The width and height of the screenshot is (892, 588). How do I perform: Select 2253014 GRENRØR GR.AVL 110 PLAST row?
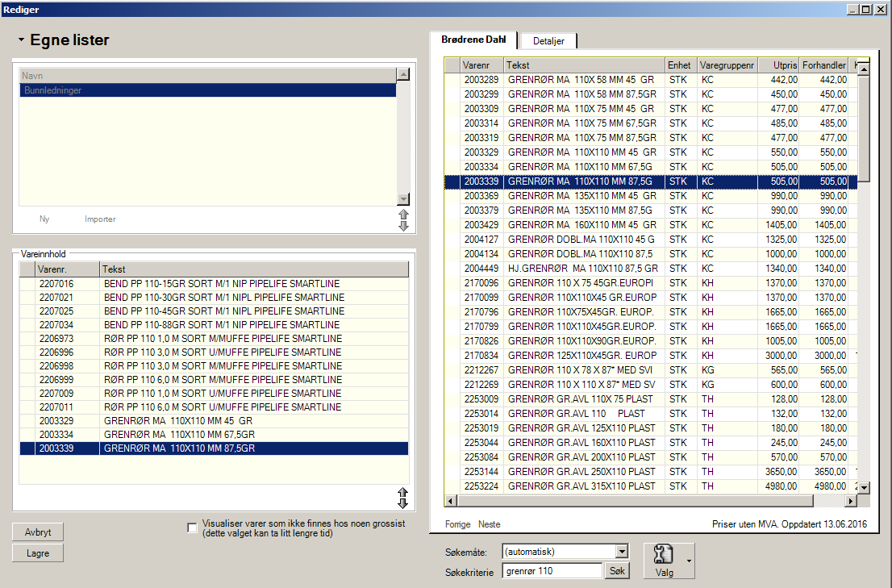coord(651,414)
